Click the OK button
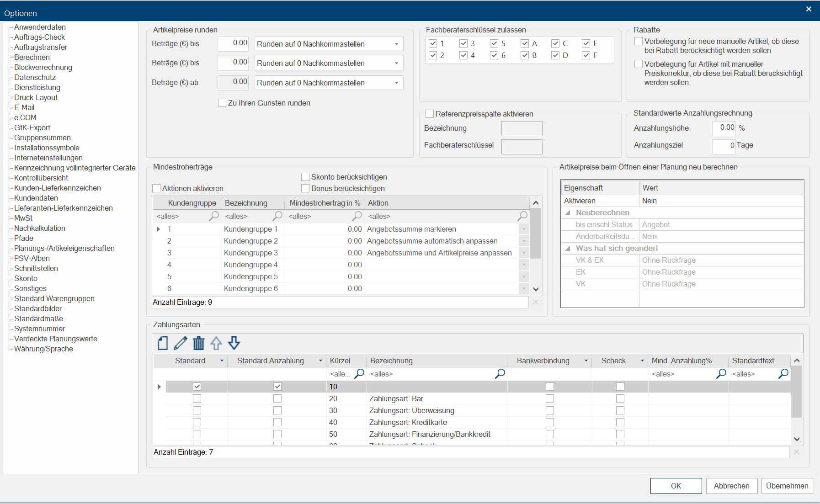The height and width of the screenshot is (504, 820). coord(676,486)
